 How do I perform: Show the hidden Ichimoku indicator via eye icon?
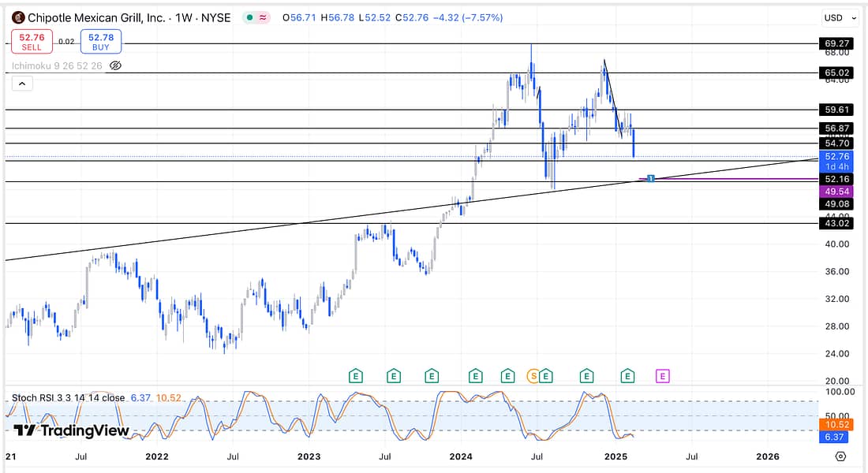[x=115, y=66]
